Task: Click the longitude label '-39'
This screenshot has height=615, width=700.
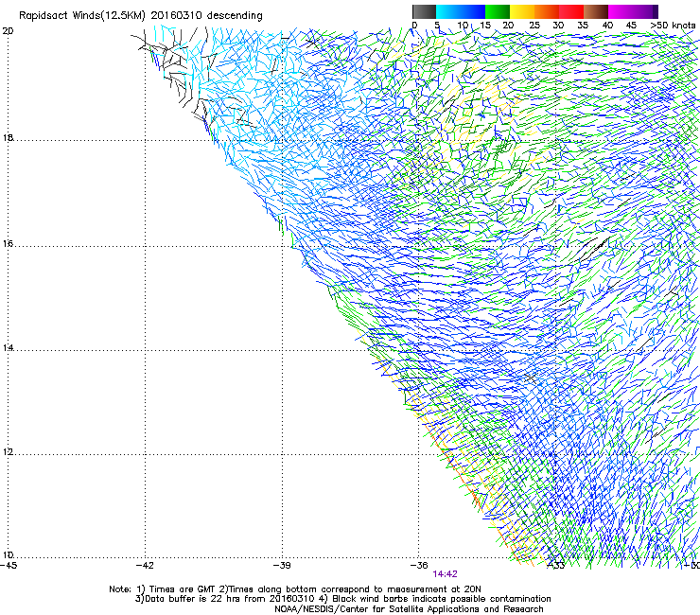Action: click(x=282, y=566)
